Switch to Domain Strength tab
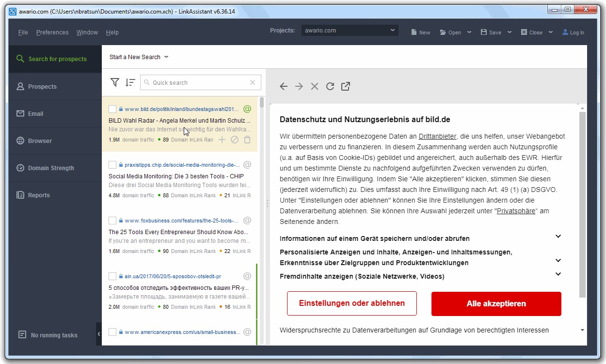This screenshot has height=364, width=606. (51, 168)
